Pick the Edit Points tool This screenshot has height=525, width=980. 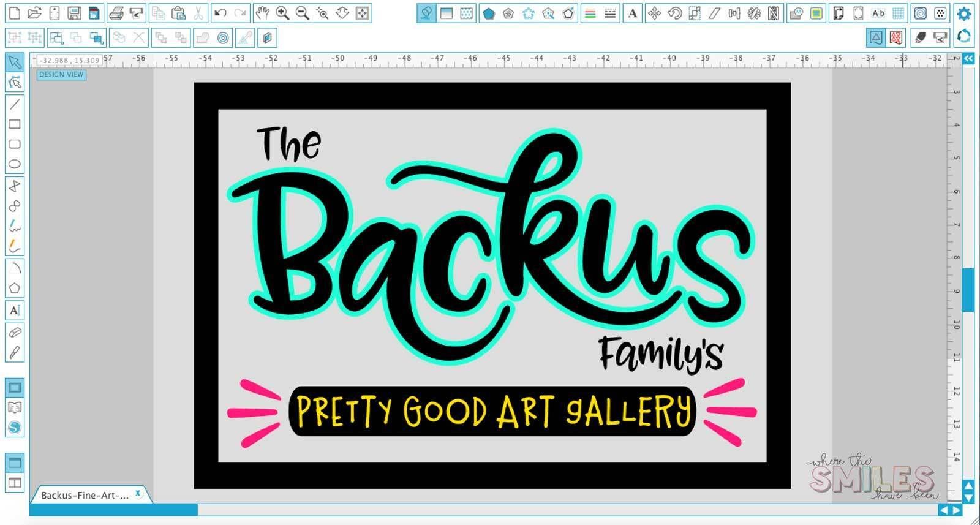click(15, 81)
